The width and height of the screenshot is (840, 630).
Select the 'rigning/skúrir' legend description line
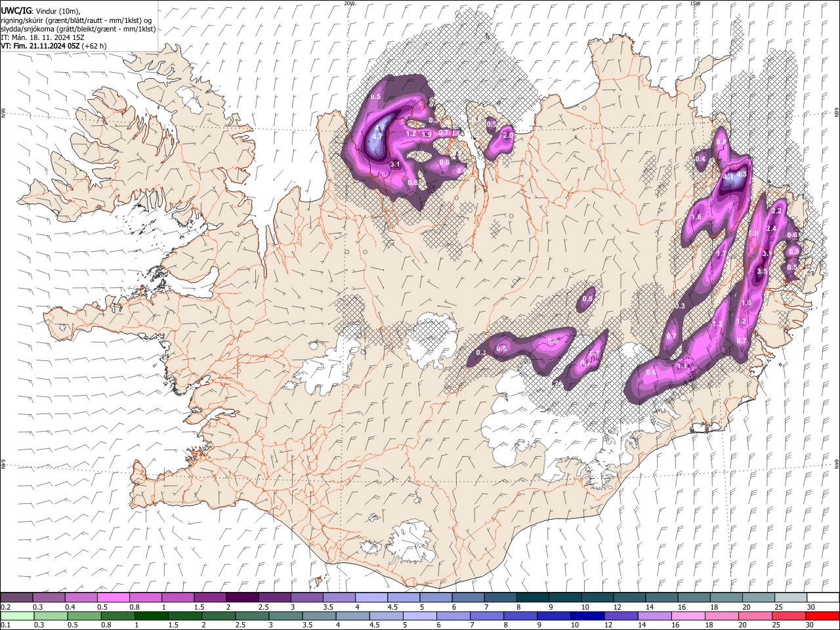[76, 20]
